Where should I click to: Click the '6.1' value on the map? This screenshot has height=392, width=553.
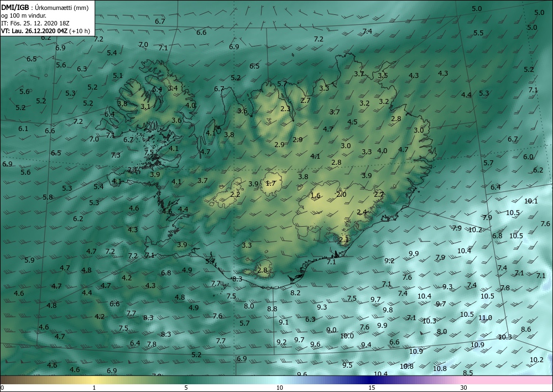click(x=23, y=129)
